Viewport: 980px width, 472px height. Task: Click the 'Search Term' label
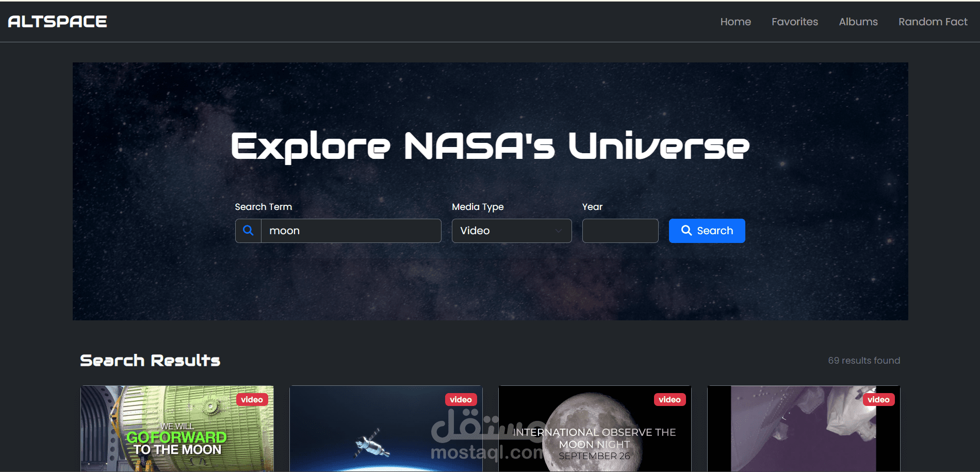pyautogui.click(x=264, y=207)
